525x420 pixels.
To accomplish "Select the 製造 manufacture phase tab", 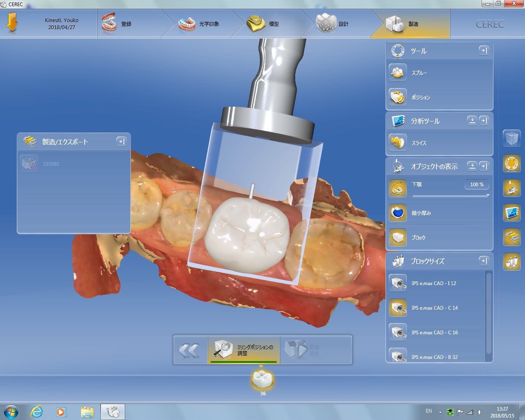I will 410,24.
